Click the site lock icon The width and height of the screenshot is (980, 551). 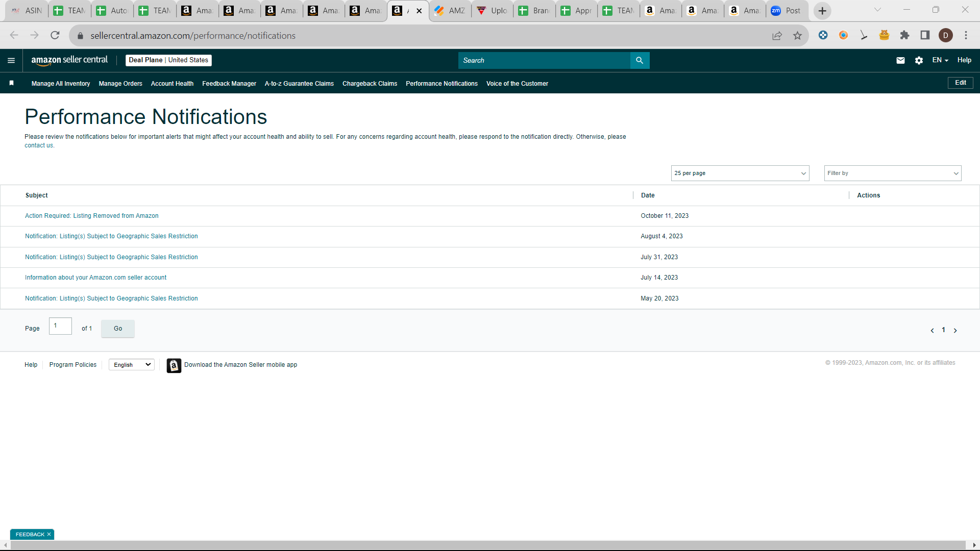[80, 36]
